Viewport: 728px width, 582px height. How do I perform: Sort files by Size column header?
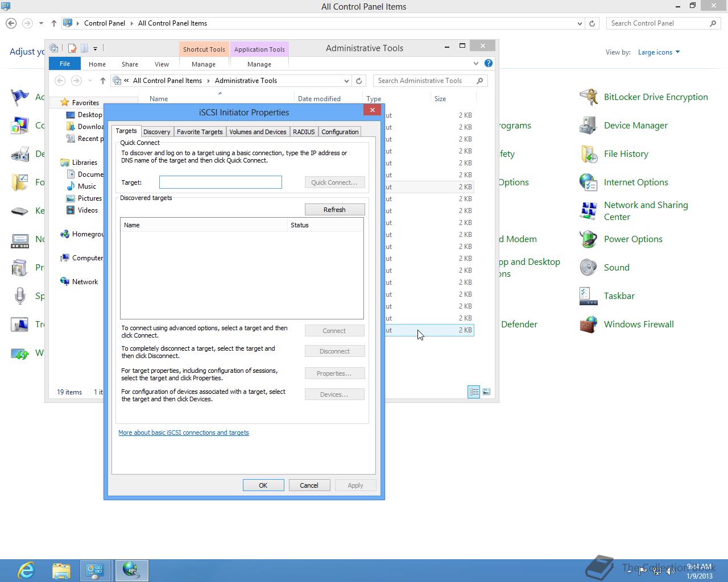click(x=452, y=99)
